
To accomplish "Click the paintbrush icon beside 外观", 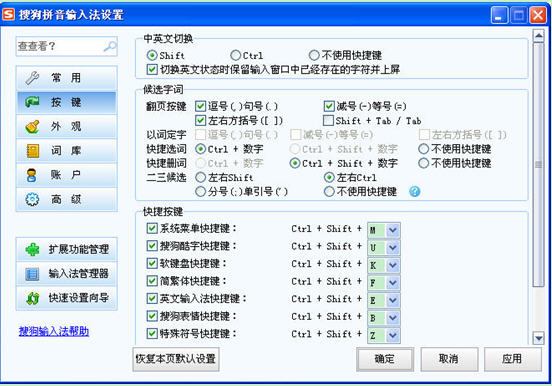I will tap(32, 126).
